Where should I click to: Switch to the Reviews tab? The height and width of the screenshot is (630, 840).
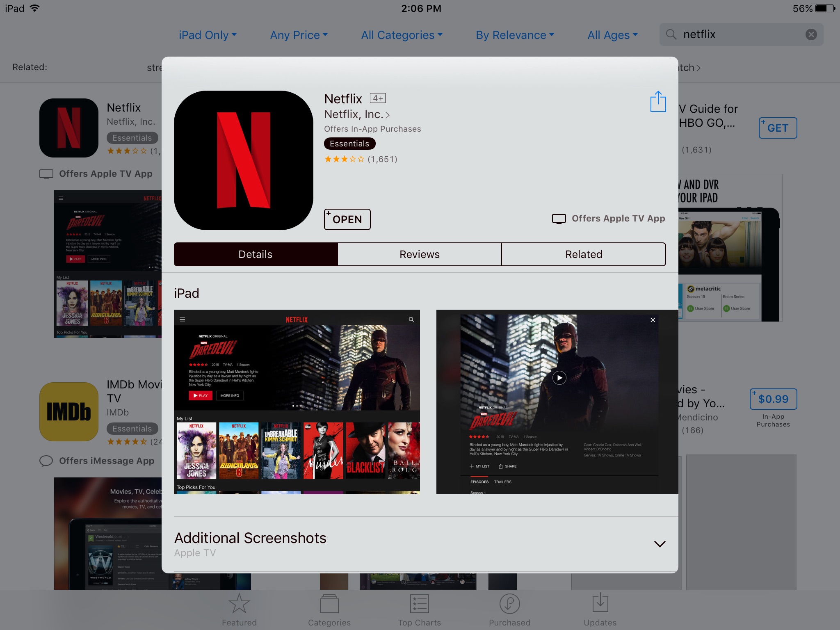tap(419, 254)
